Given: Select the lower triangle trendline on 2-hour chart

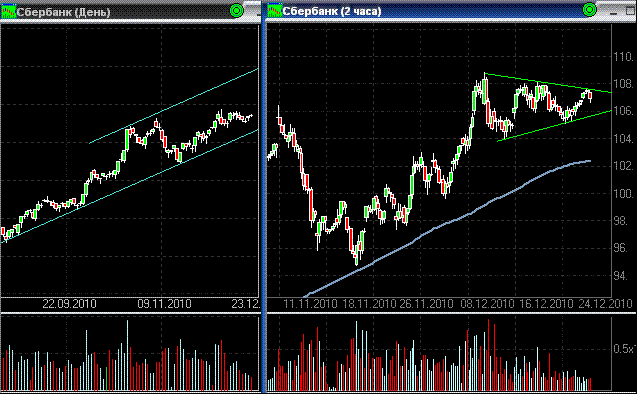Looking at the screenshot, I should pos(554,126).
